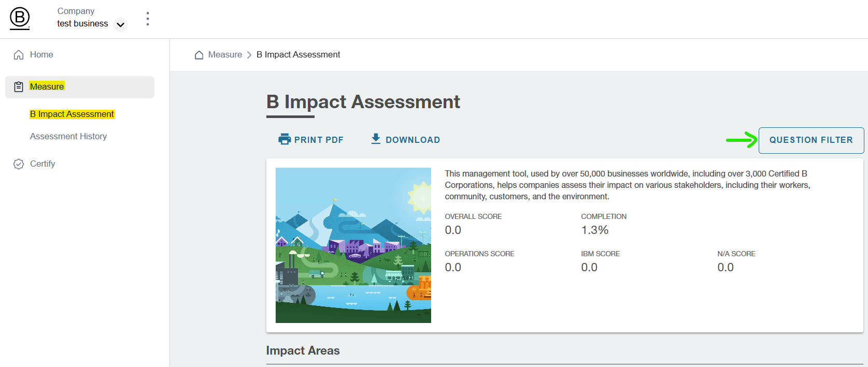Click the DOWNLOAD label
The width and height of the screenshot is (868, 367).
click(x=413, y=140)
